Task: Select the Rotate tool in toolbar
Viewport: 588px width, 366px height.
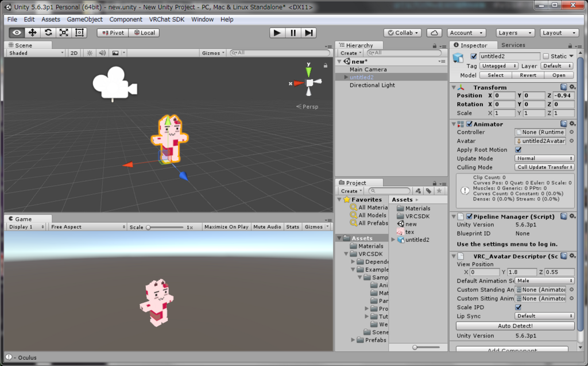Action: pos(48,33)
